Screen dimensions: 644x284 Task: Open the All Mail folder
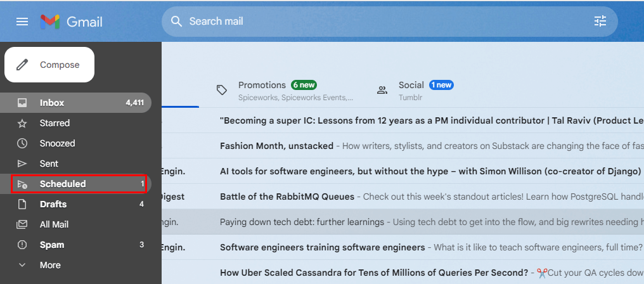click(x=54, y=224)
